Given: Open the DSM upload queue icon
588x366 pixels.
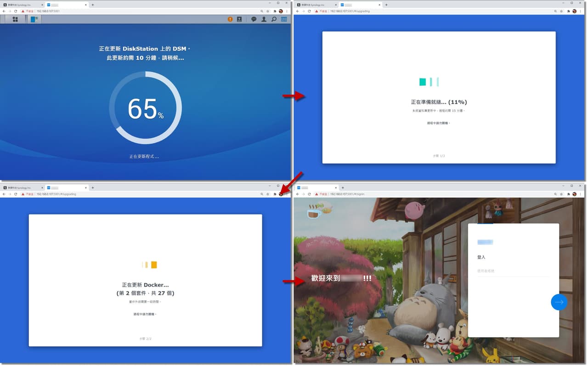Looking at the screenshot, I should pos(239,19).
